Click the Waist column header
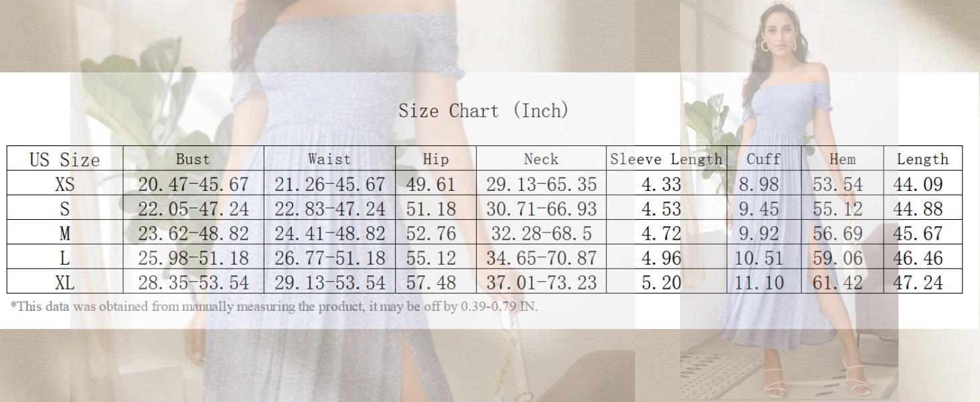Screen dimensions: 980x402 point(329,159)
